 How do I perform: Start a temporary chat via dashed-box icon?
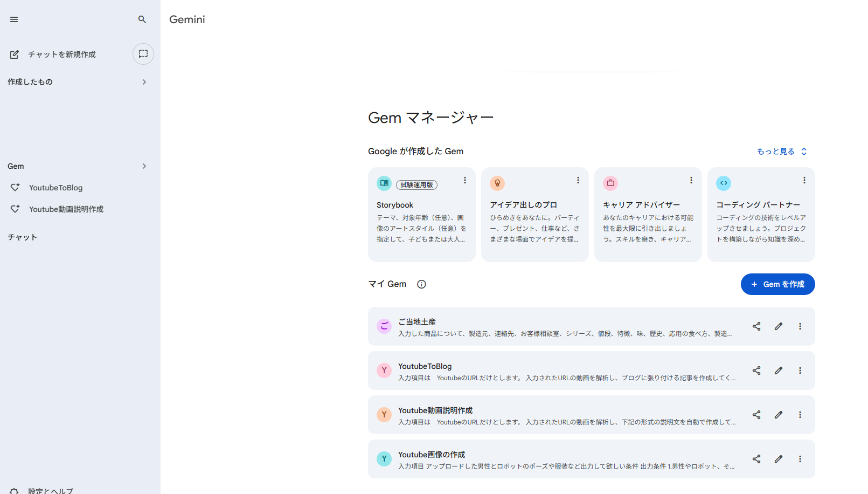pos(143,54)
